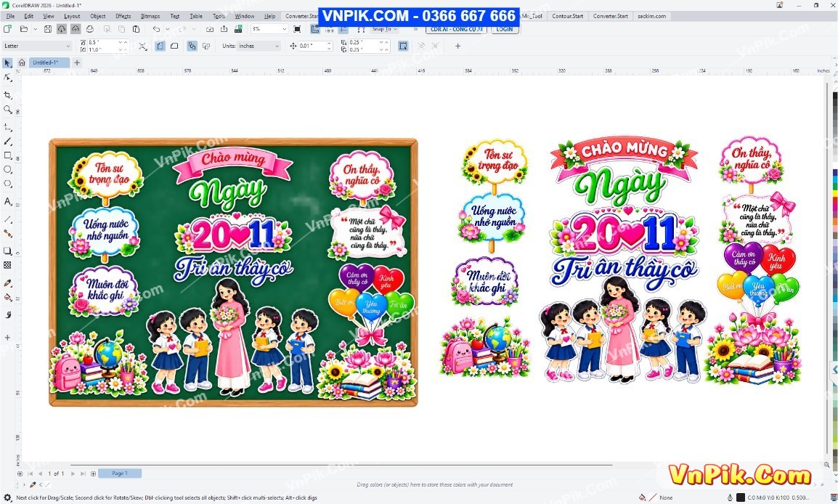The height and width of the screenshot is (504, 838).
Task: Open the page size Letter dropdown
Action: pos(37,46)
